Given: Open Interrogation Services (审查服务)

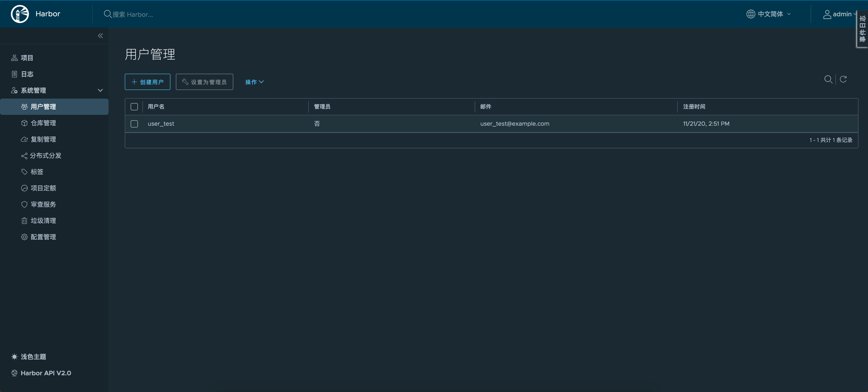Looking at the screenshot, I should coord(43,204).
